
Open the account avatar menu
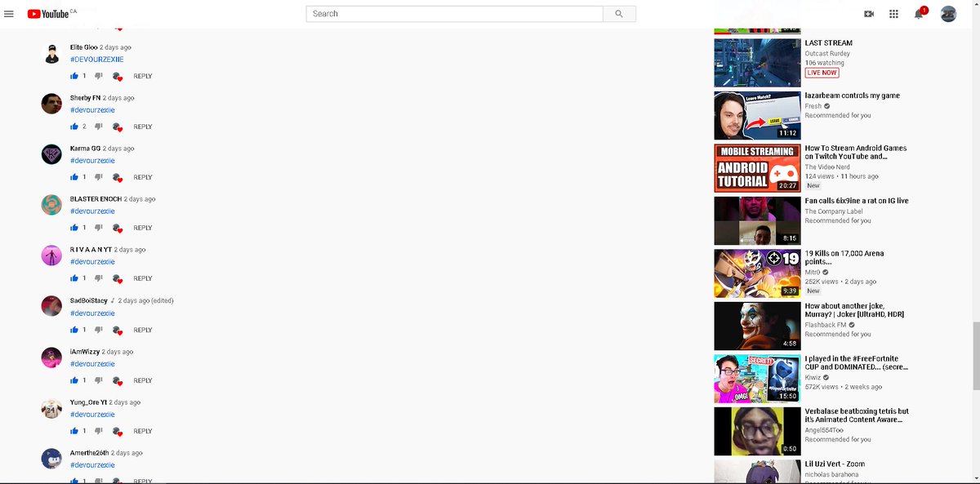tap(948, 14)
